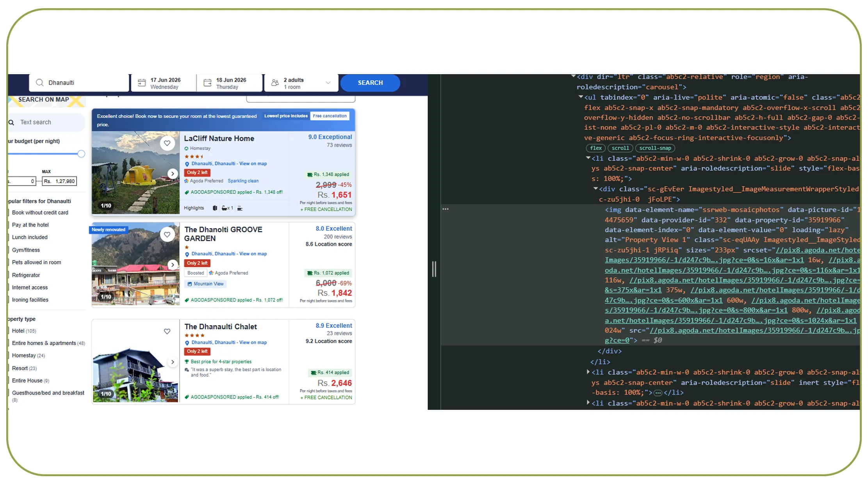The width and height of the screenshot is (868, 484).
Task: Check the Homestay (24) property type
Action: point(9,356)
